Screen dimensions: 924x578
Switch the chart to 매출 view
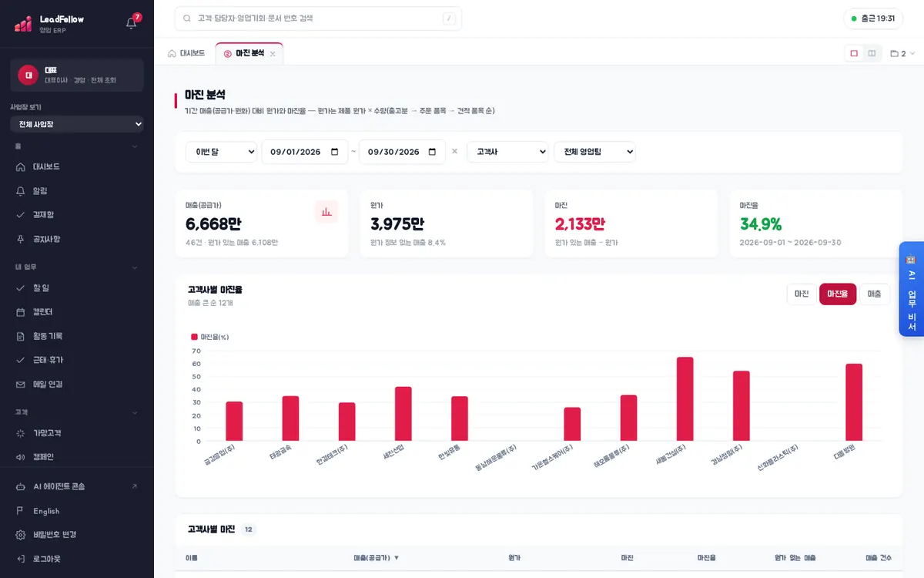[875, 294]
